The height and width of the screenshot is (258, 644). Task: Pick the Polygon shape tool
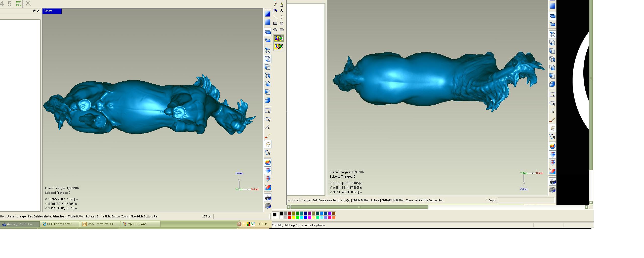(x=281, y=23)
